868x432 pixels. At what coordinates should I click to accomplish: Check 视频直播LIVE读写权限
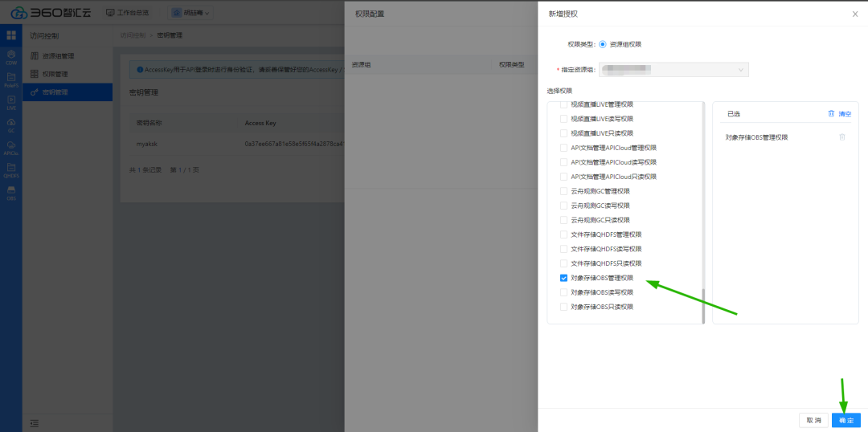coord(563,119)
